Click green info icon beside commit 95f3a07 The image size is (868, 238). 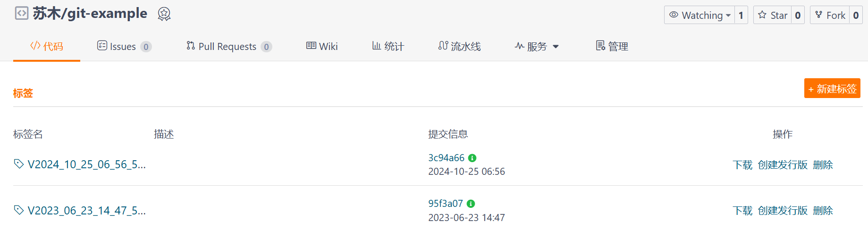471,204
